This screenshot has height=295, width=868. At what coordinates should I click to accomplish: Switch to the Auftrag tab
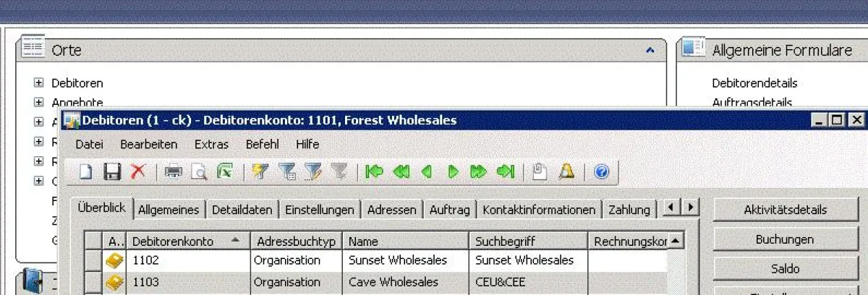(x=449, y=210)
